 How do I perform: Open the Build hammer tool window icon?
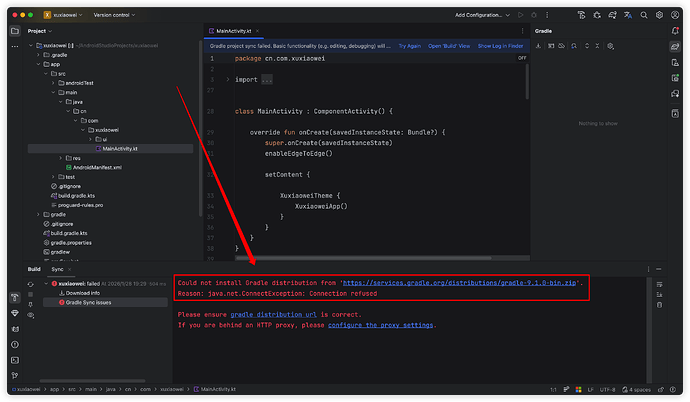tap(15, 298)
